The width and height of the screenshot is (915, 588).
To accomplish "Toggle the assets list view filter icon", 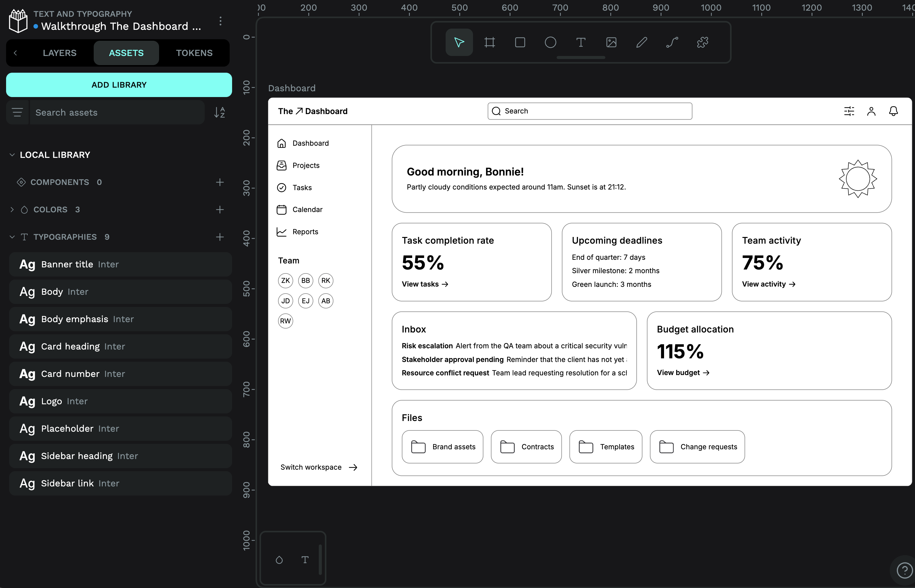I will (18, 112).
